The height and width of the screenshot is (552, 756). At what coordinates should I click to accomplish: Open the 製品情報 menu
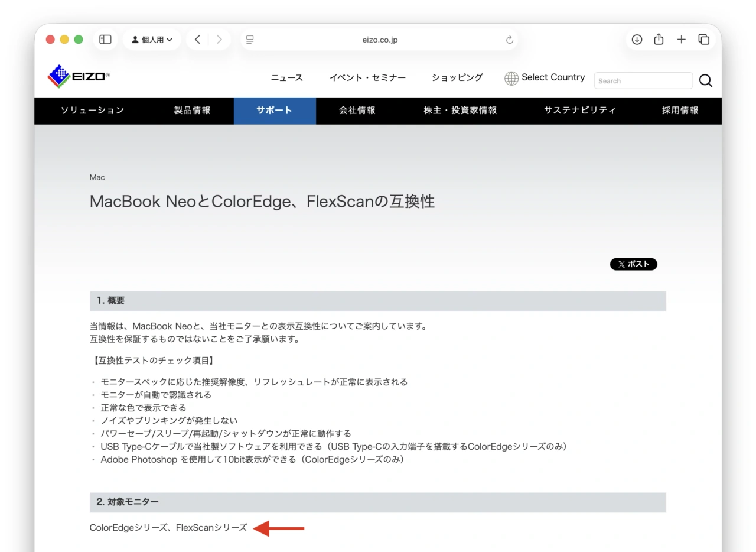click(192, 111)
